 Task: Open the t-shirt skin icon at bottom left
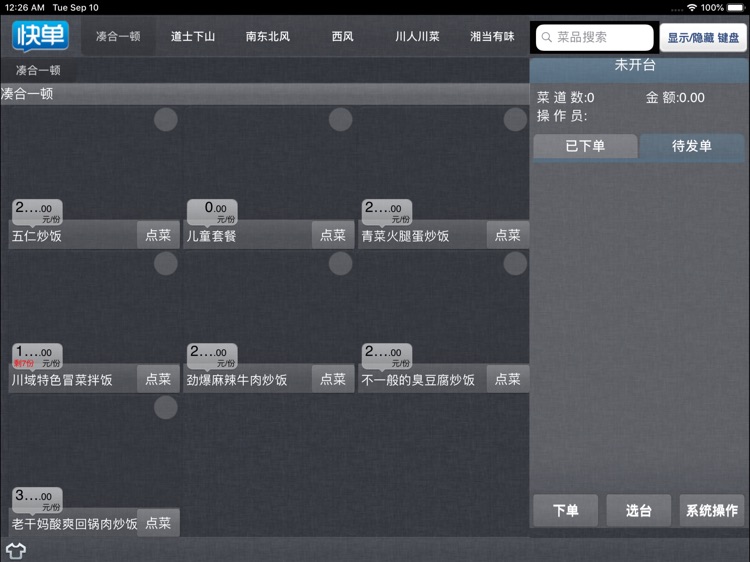15,551
